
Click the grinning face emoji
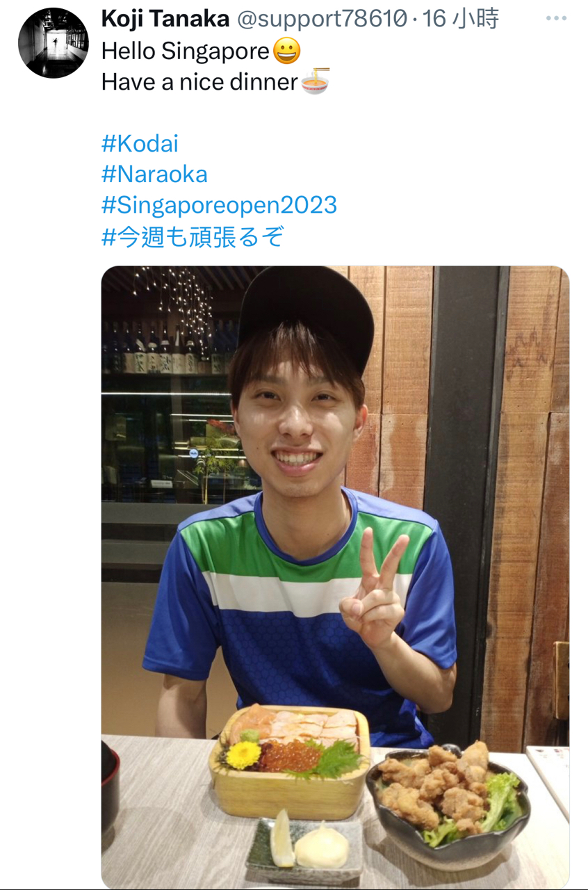[287, 51]
